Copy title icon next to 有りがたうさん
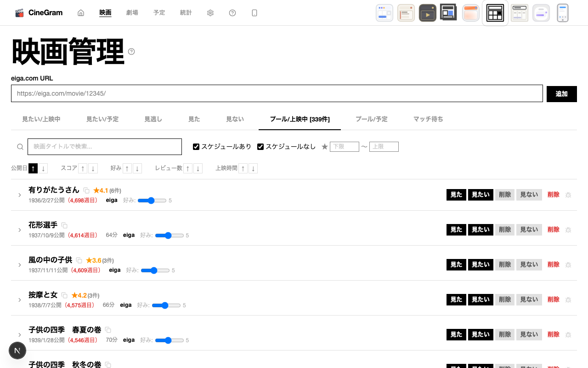 coord(86,190)
